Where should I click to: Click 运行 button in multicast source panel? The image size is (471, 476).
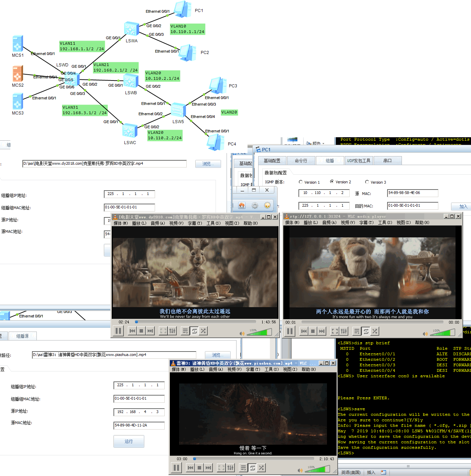129,441
